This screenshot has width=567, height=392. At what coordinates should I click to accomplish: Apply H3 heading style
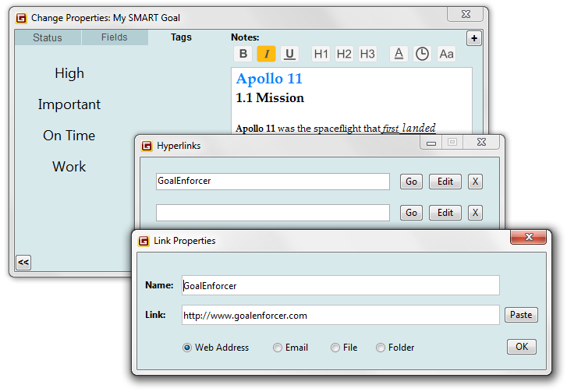pyautogui.click(x=367, y=54)
